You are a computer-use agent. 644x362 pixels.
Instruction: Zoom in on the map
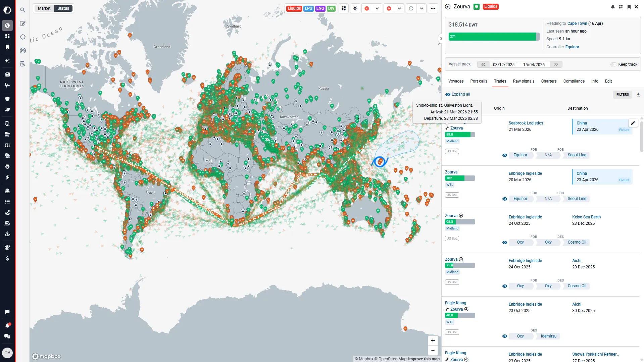pyautogui.click(x=433, y=341)
